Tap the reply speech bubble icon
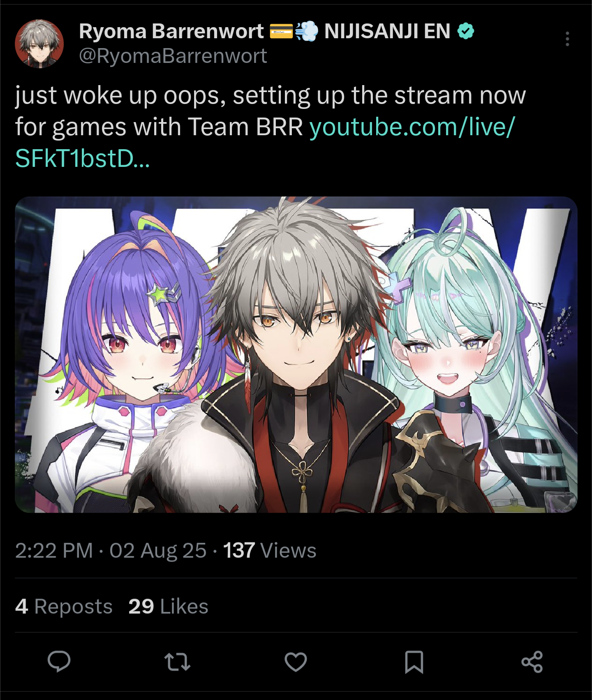The height and width of the screenshot is (700, 592). pyautogui.click(x=59, y=662)
